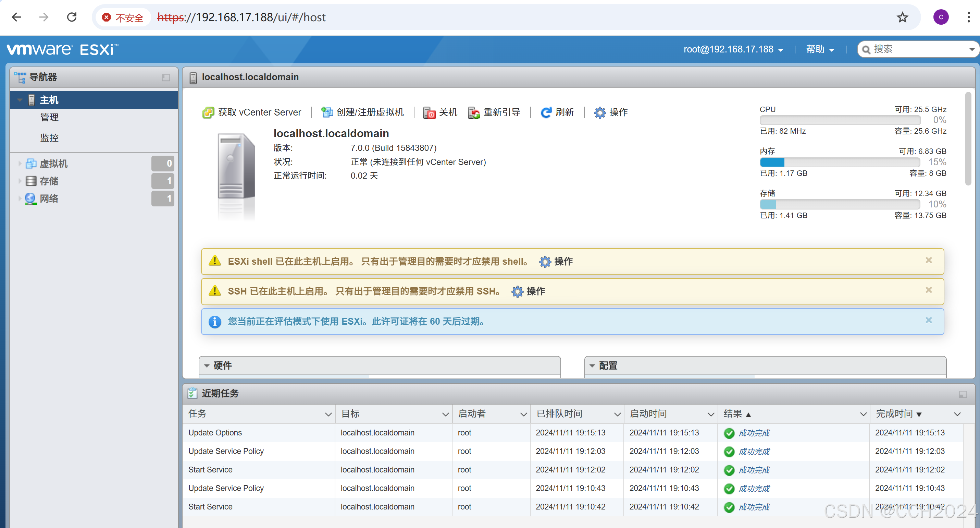Image resolution: width=980 pixels, height=528 pixels.
Task: Click the 存储 storage usage bar
Action: click(840, 204)
